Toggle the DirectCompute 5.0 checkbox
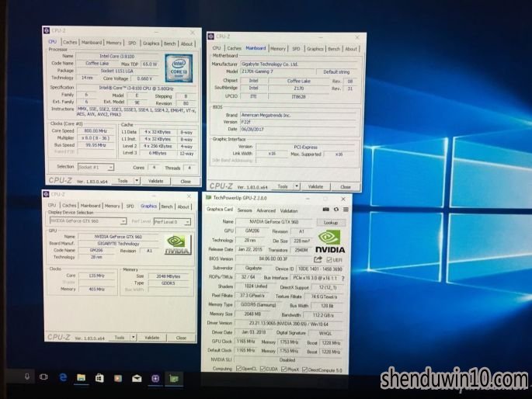 pos(304,370)
